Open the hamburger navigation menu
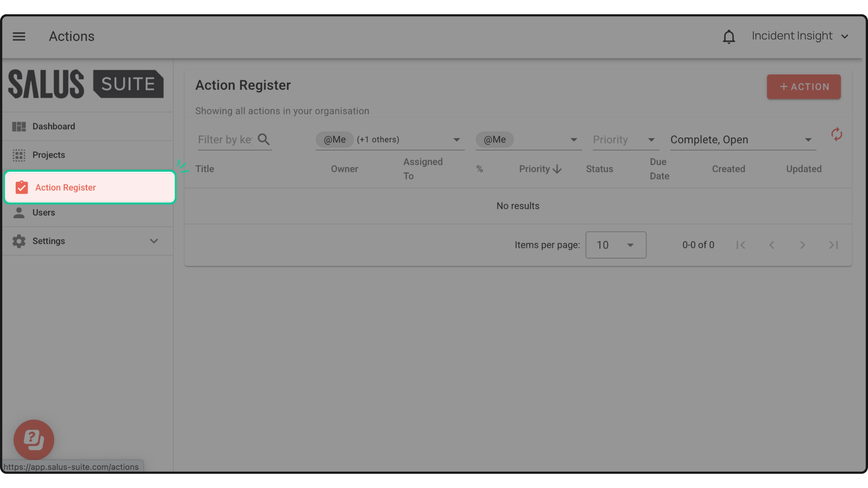 click(19, 36)
